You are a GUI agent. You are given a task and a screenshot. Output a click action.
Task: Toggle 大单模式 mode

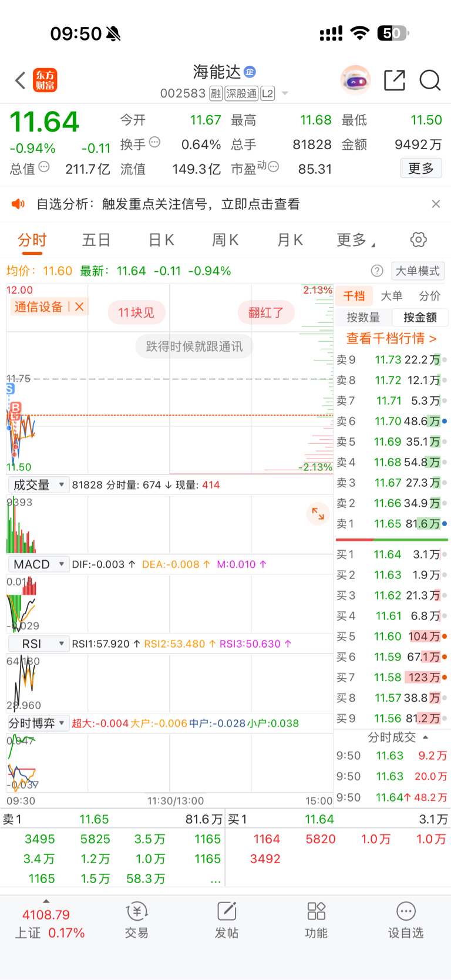coord(418,271)
